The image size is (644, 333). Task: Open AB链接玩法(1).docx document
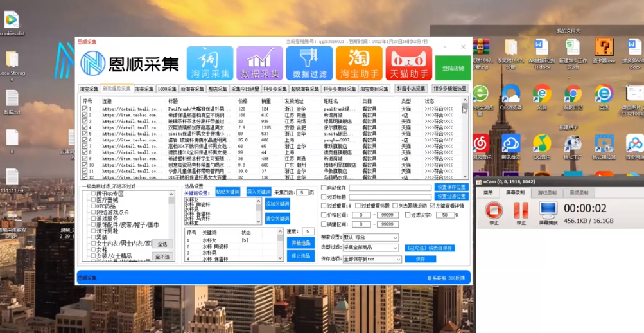541,53
